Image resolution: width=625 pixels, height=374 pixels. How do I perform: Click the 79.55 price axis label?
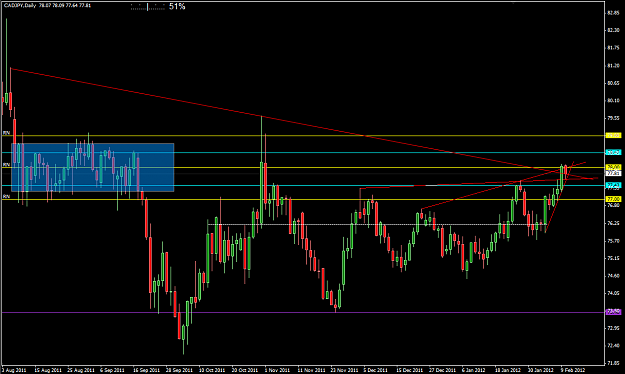tap(613, 118)
